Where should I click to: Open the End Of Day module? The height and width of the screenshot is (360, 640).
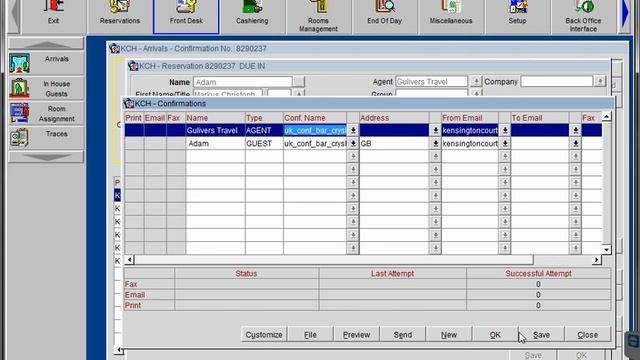384,16
